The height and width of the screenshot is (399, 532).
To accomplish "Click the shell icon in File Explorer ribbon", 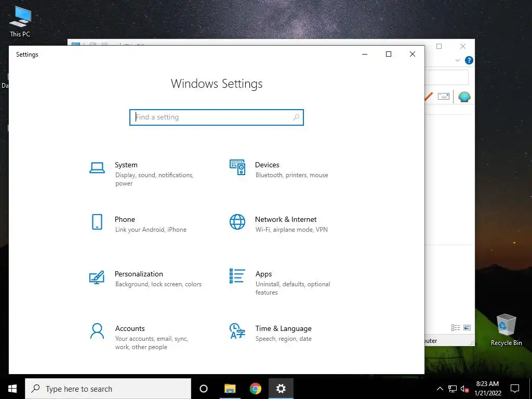I will pyautogui.click(x=464, y=97).
